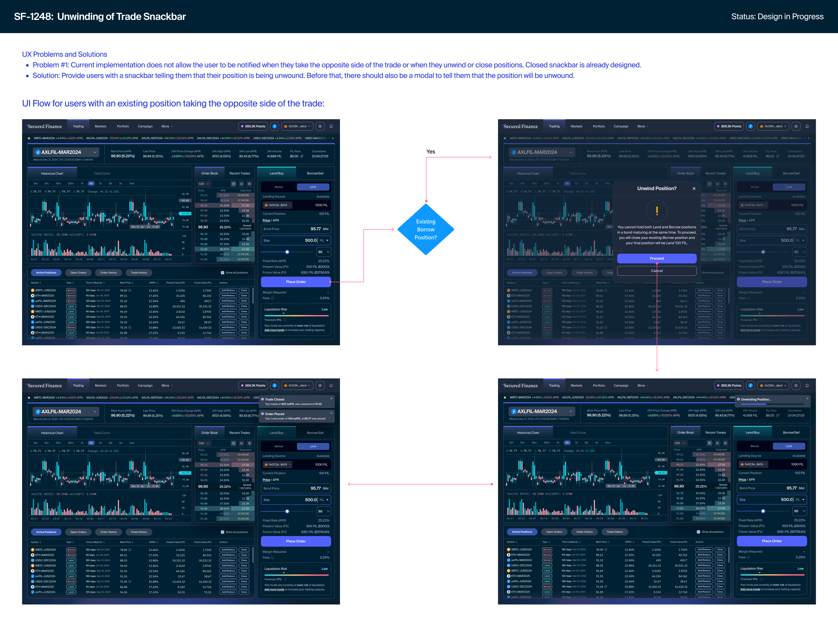Adjust size percentage slider handle, first flow screen
Image resolution: width=838 pixels, height=644 pixels.
point(287,252)
